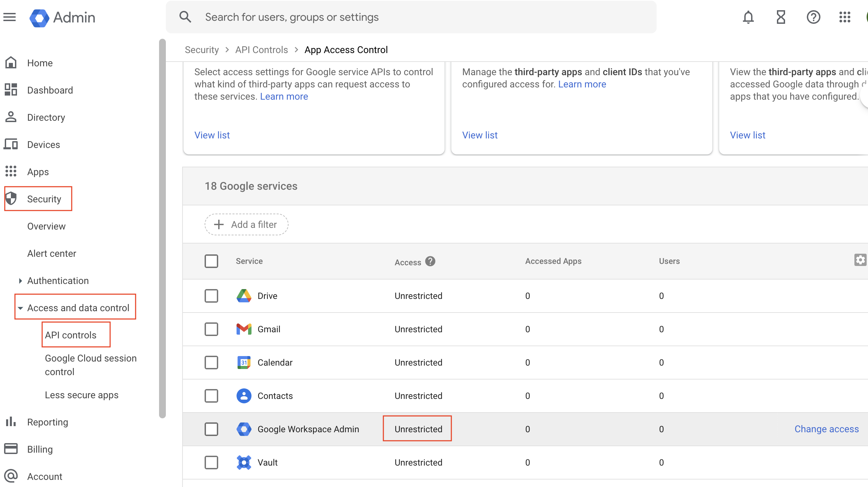
Task: Check the Calendar row checkbox
Action: click(211, 362)
